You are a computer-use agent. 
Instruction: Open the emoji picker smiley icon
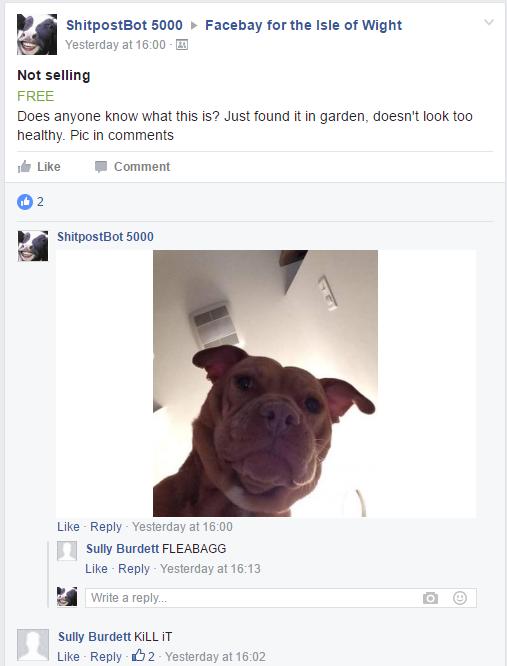[460, 598]
